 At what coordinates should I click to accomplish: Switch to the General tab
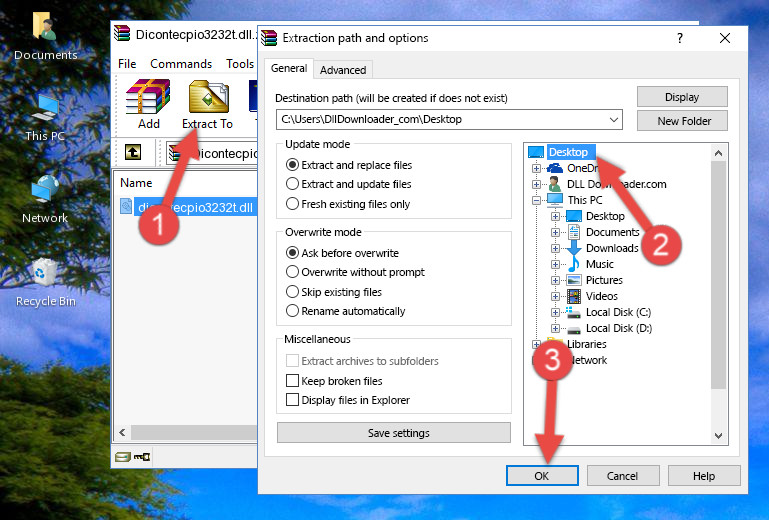click(x=289, y=68)
